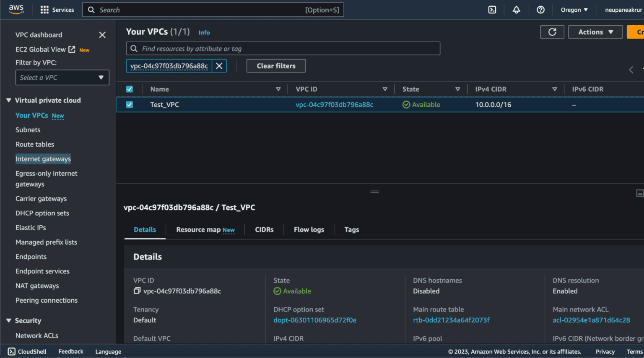Click the AWS home logo
The width and height of the screenshot is (644, 358).
click(16, 9)
